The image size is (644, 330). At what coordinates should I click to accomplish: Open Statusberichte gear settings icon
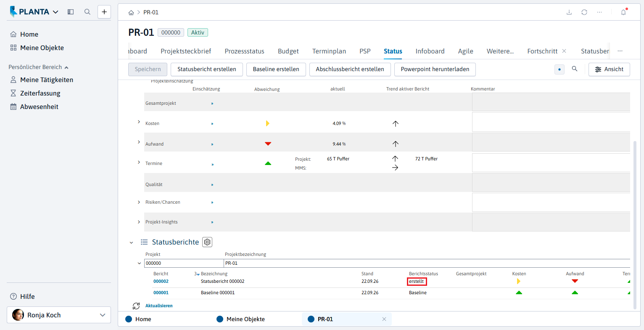(x=207, y=242)
